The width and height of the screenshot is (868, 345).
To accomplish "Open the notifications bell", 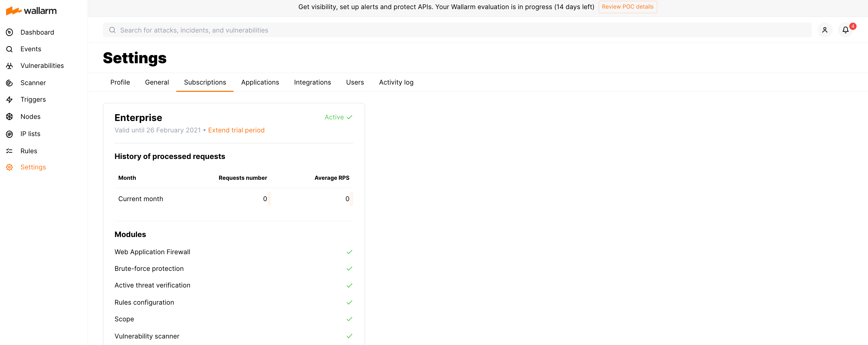I will [x=845, y=30].
